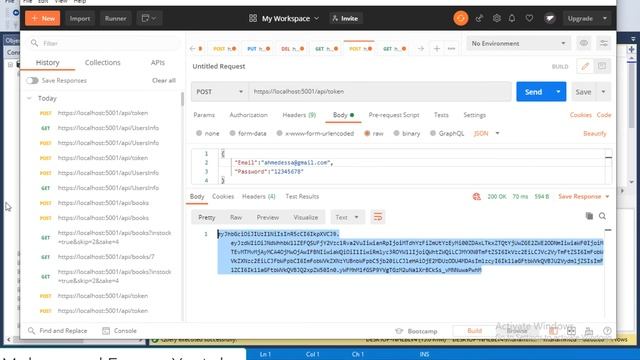The height and width of the screenshot is (360, 640).
Task: Open Find and Replace
Action: 58,331
